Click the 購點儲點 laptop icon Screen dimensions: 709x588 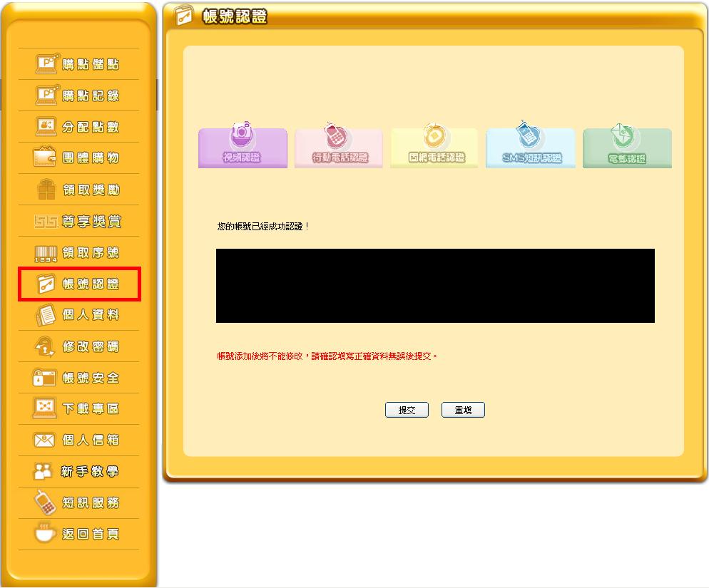[x=47, y=63]
